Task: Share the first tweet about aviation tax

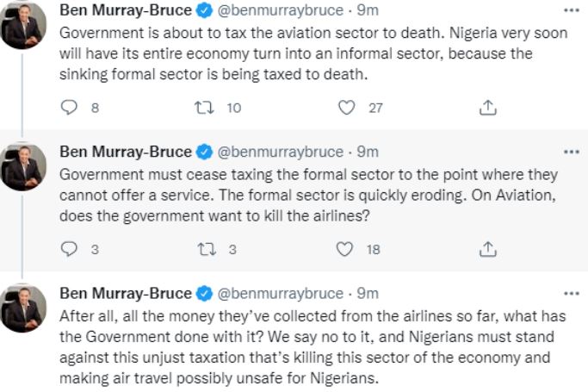Action: click(x=487, y=109)
